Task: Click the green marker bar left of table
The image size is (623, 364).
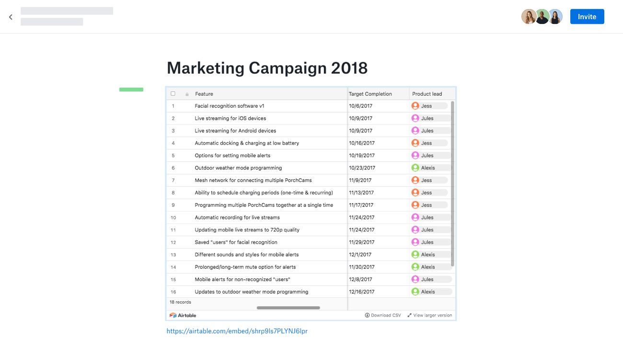Action: point(131,90)
